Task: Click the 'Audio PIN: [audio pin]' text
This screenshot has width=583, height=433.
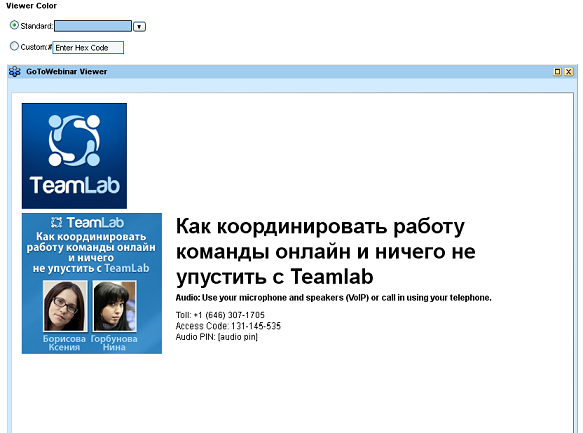Action: click(x=217, y=337)
